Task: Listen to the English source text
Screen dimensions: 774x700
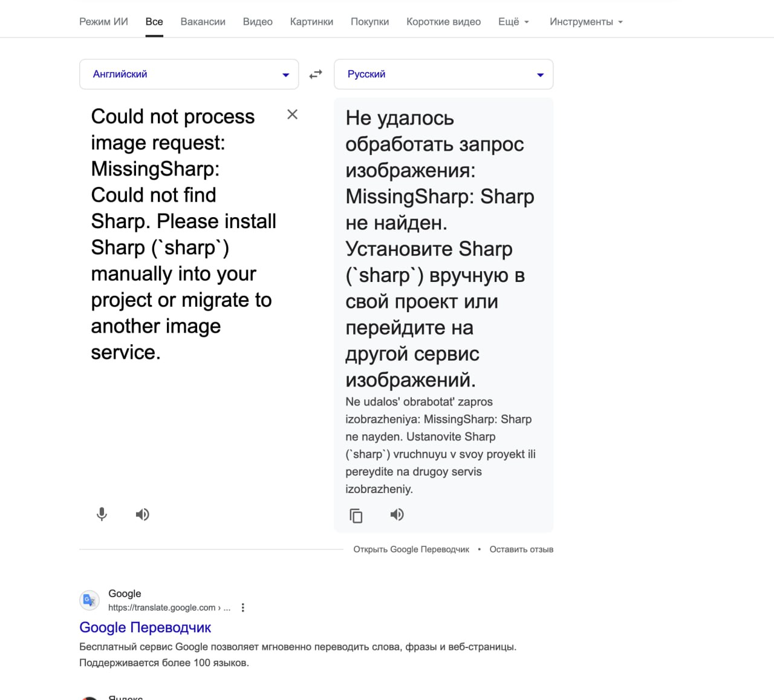Action: [x=142, y=514]
